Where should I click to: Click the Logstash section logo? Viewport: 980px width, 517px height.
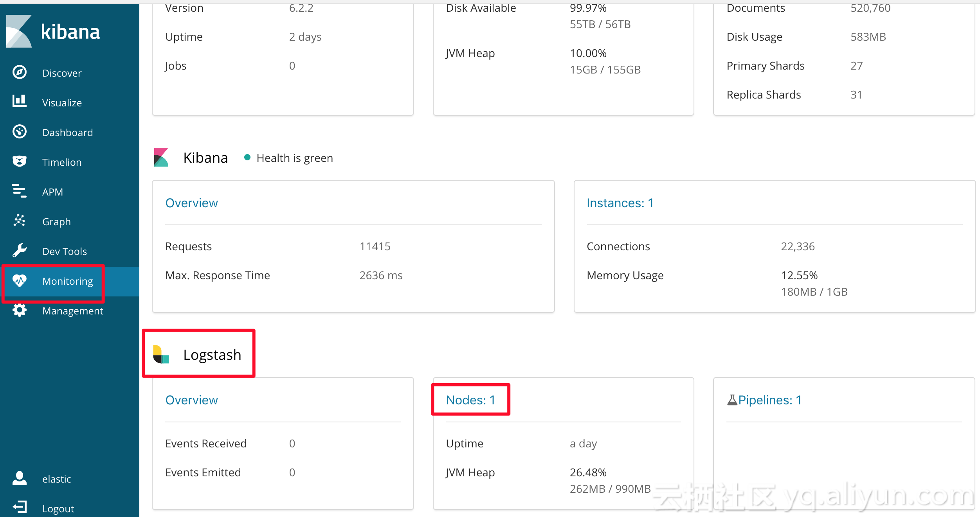[x=161, y=354]
